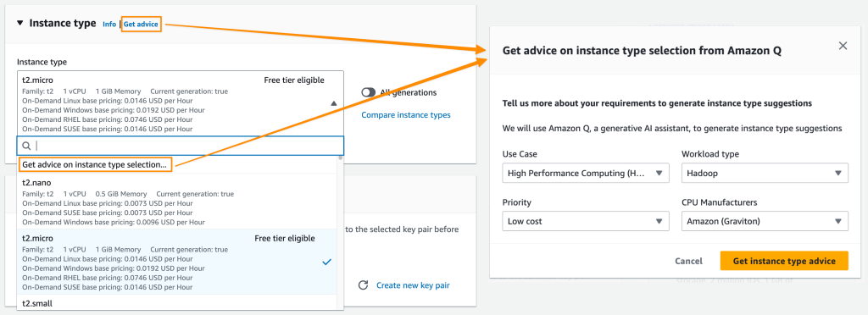Select the checked t2.micro list entry
The width and height of the screenshot is (868, 315).
coord(176,262)
